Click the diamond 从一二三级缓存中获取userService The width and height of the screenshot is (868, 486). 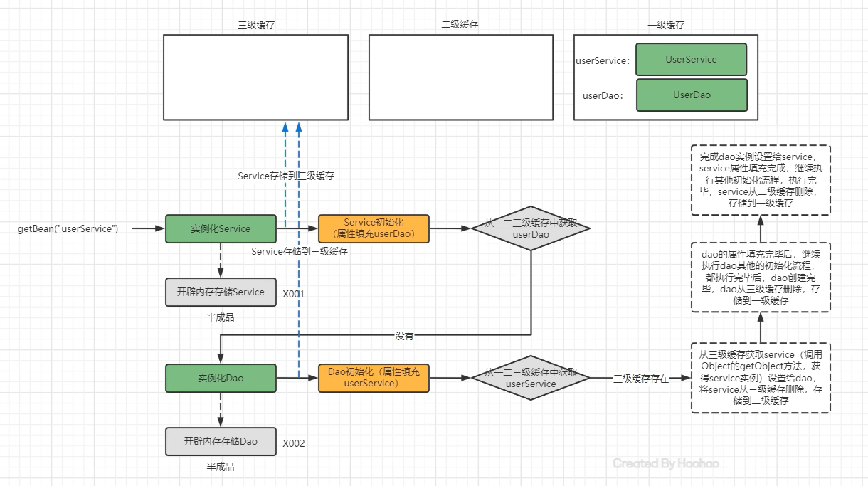(531, 378)
